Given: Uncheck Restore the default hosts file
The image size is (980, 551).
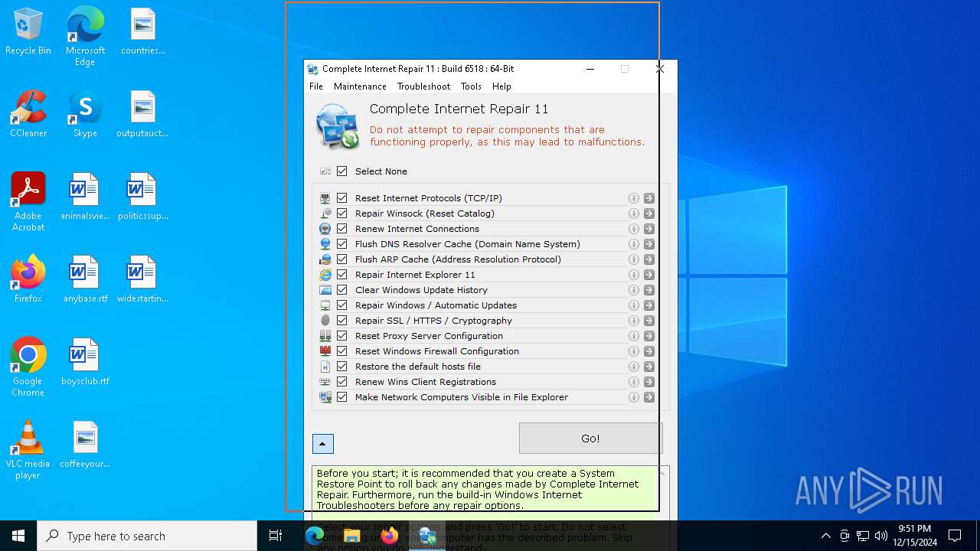Looking at the screenshot, I should click(x=342, y=367).
